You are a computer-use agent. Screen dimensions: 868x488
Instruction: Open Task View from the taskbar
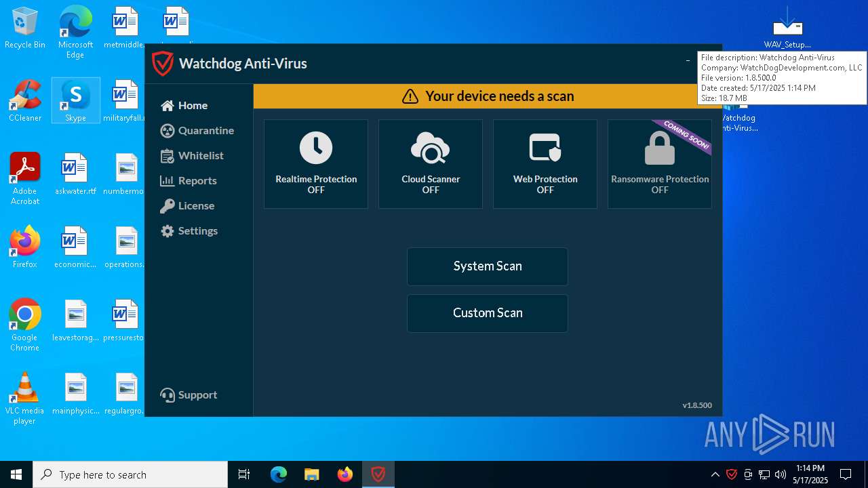(244, 474)
